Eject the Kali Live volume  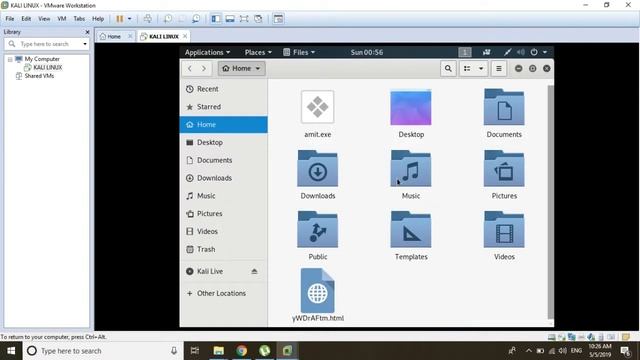tap(254, 271)
